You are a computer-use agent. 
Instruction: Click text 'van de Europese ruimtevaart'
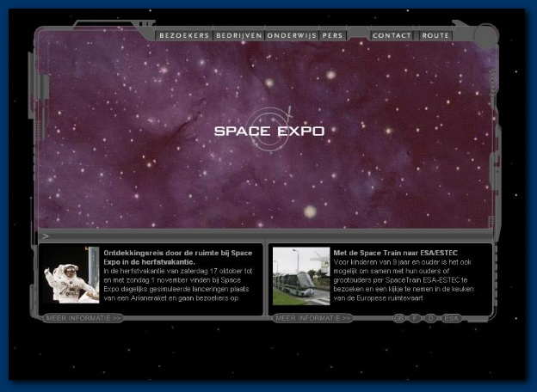[x=378, y=298]
